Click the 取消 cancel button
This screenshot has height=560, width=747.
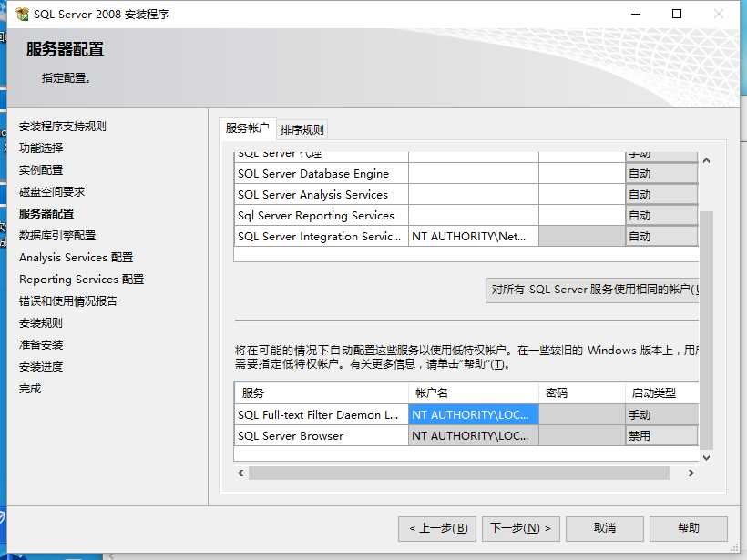tap(605, 528)
